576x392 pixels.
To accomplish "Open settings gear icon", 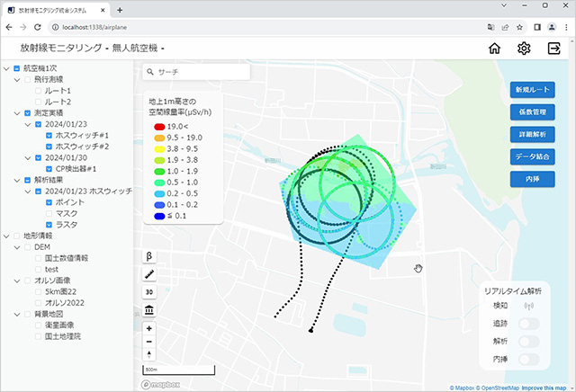I will 524,49.
